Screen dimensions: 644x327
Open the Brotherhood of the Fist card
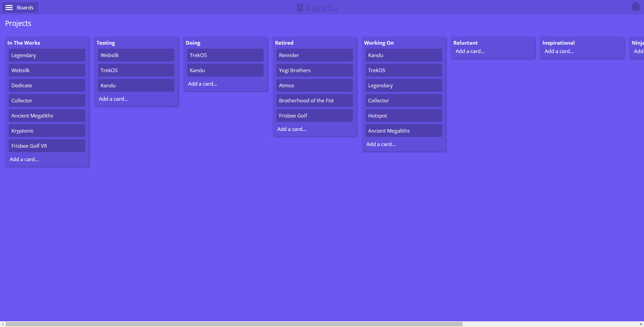[314, 100]
